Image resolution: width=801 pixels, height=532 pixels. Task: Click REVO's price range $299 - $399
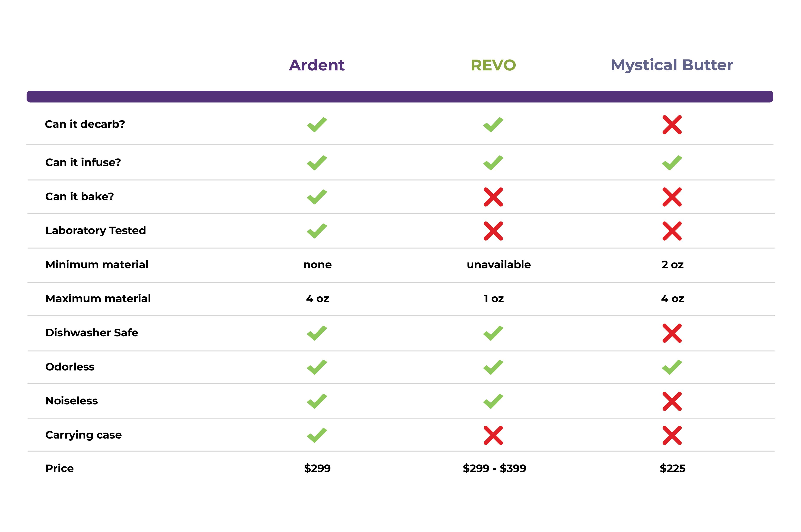click(494, 468)
